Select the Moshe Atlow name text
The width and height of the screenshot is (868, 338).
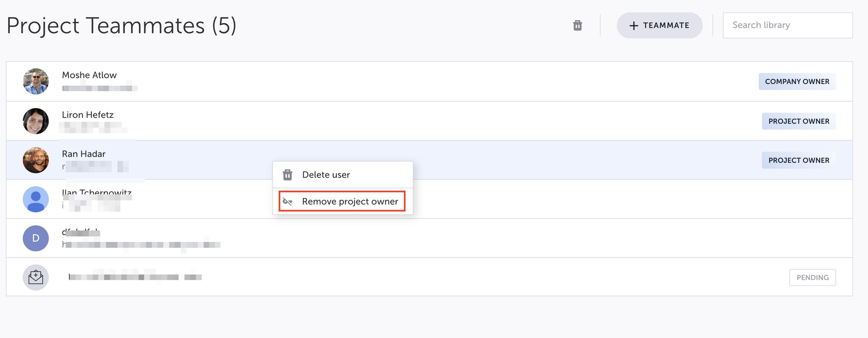tap(89, 75)
